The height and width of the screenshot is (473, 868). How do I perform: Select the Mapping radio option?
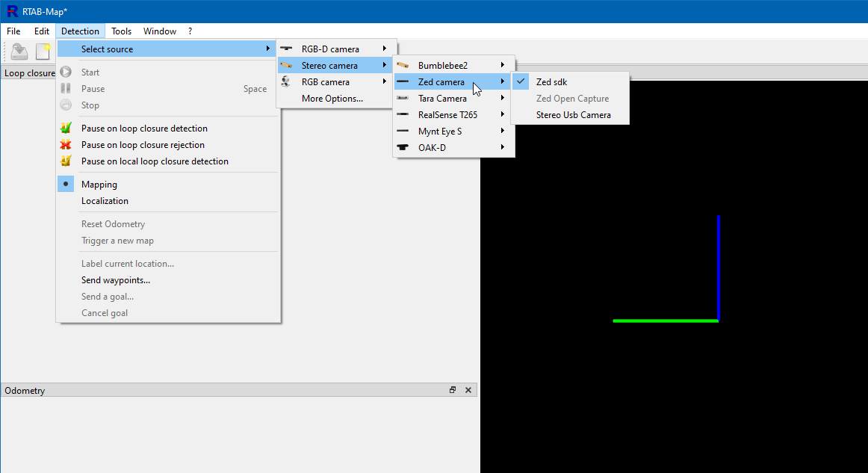[x=99, y=185]
